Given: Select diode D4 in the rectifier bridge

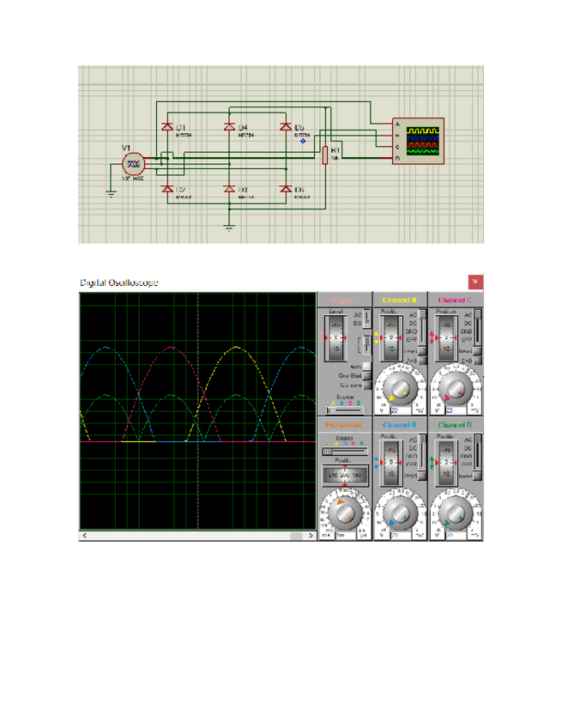Looking at the screenshot, I should (229, 126).
